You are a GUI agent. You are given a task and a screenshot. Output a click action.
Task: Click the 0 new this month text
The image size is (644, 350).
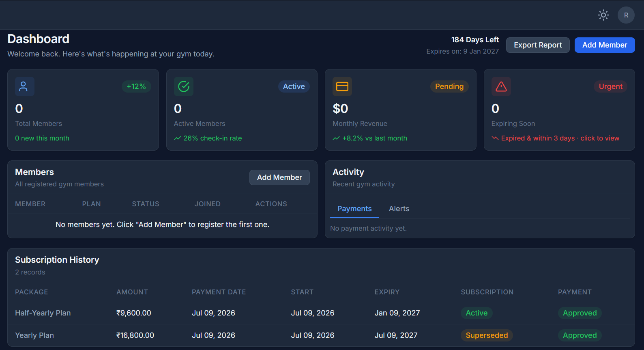[x=42, y=138]
